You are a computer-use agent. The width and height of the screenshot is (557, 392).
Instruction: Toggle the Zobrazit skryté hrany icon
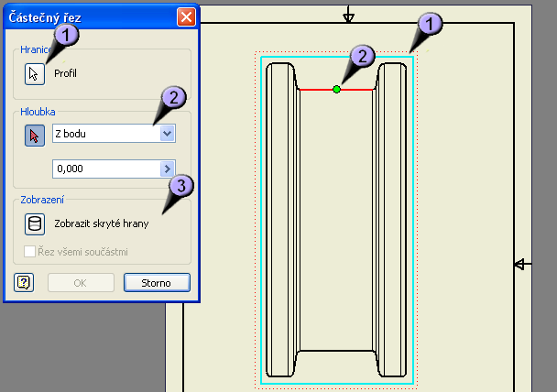pyautogui.click(x=35, y=223)
